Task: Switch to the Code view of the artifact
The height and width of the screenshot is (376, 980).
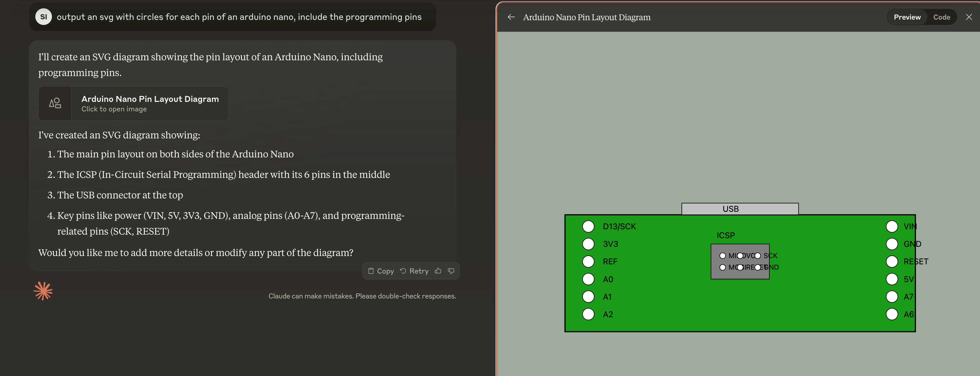Action: click(942, 17)
